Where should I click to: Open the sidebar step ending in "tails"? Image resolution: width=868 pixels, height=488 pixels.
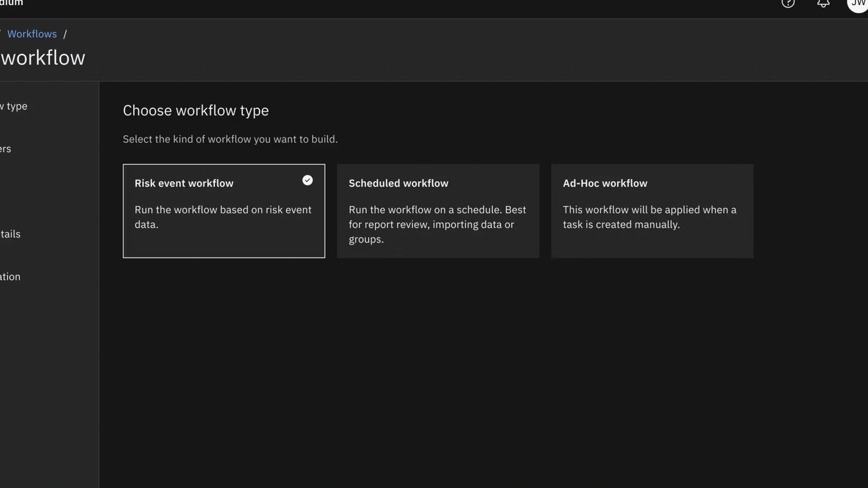[10, 234]
